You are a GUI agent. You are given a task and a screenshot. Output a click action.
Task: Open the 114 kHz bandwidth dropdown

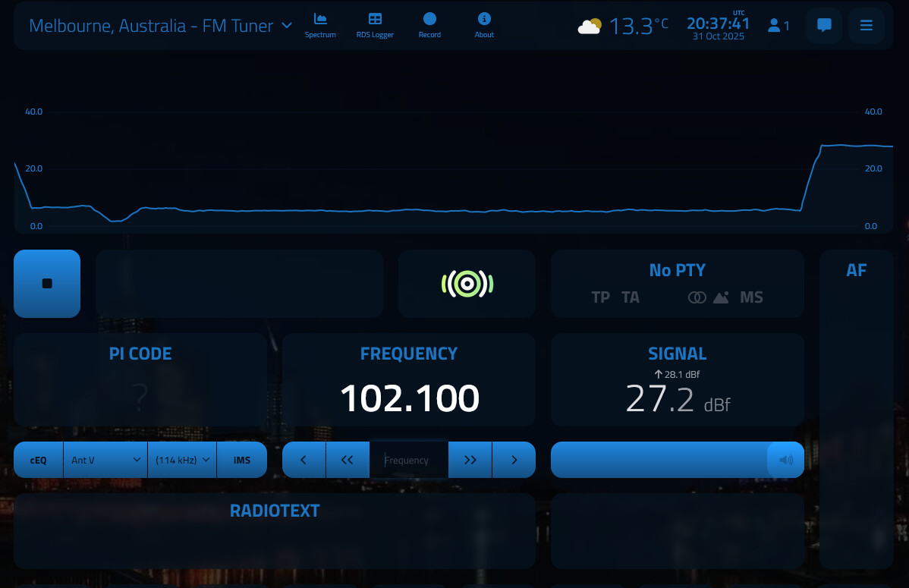point(182,460)
